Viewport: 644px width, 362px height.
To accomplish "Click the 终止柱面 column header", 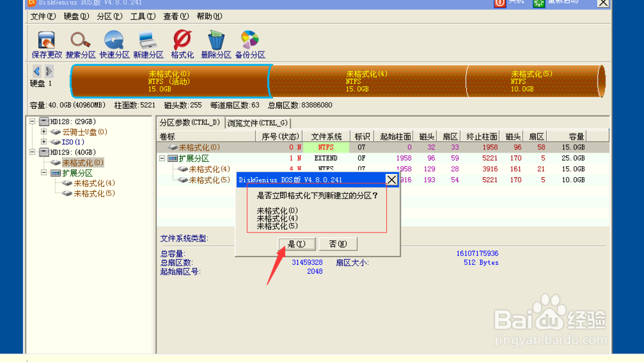I will tap(481, 137).
